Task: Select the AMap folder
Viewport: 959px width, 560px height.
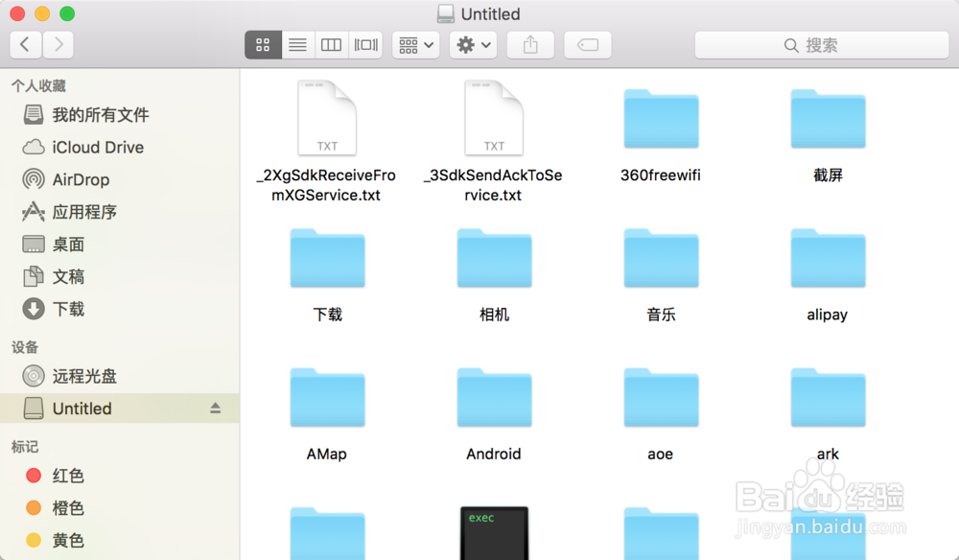Action: pos(327,398)
